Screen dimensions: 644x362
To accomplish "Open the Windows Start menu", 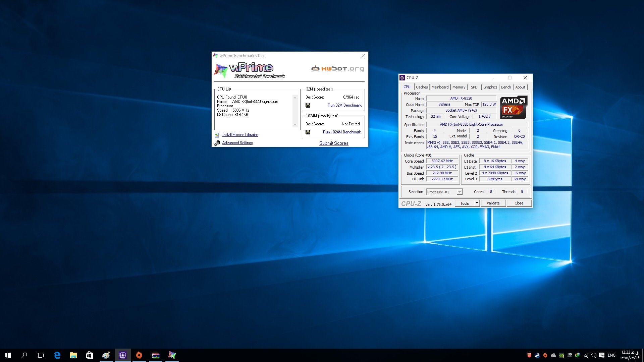I will pos(8,355).
